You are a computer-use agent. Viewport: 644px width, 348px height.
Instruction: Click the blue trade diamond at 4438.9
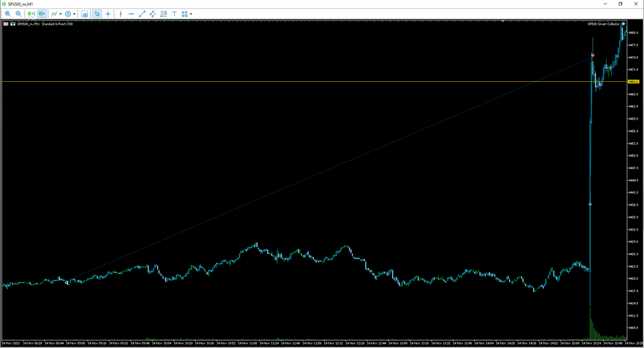coord(590,204)
